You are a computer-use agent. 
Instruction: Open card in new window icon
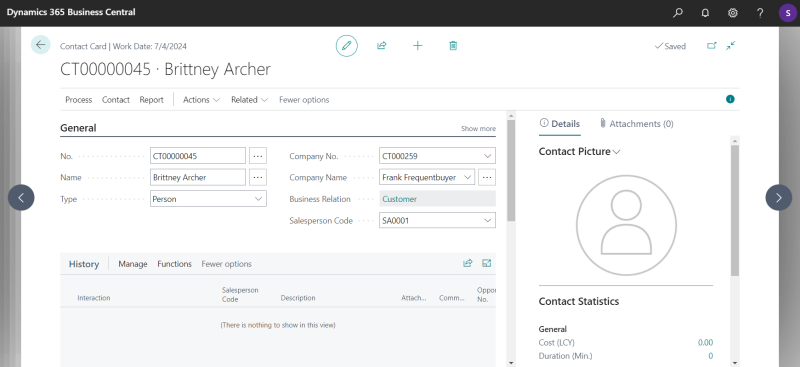coord(711,45)
